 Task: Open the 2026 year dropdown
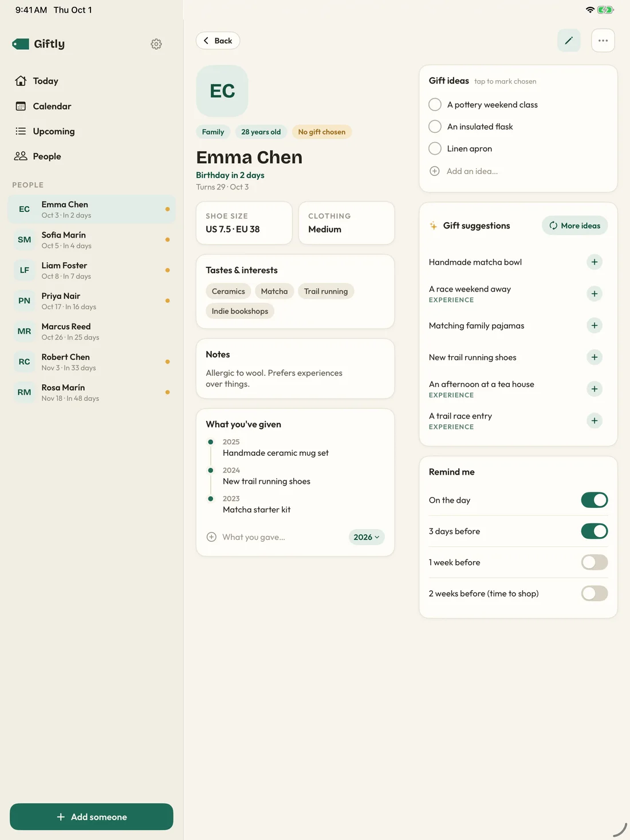click(x=367, y=537)
